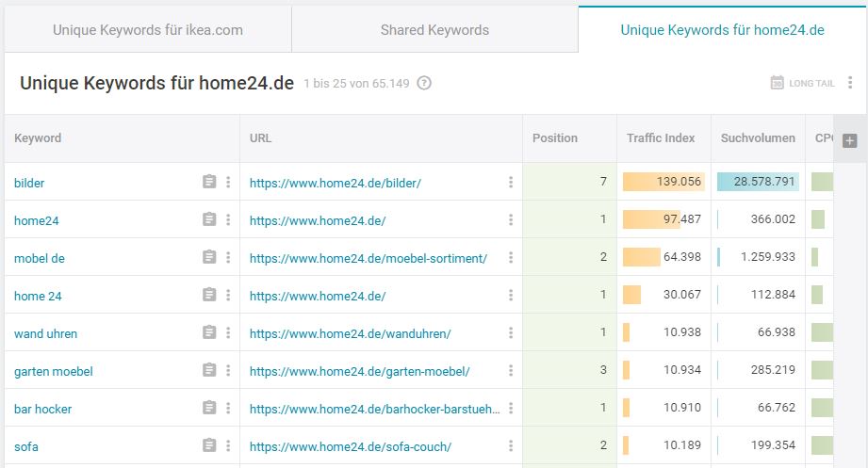Image resolution: width=868 pixels, height=468 pixels.
Task: Click traffic index value 10.189
Action: point(682,444)
